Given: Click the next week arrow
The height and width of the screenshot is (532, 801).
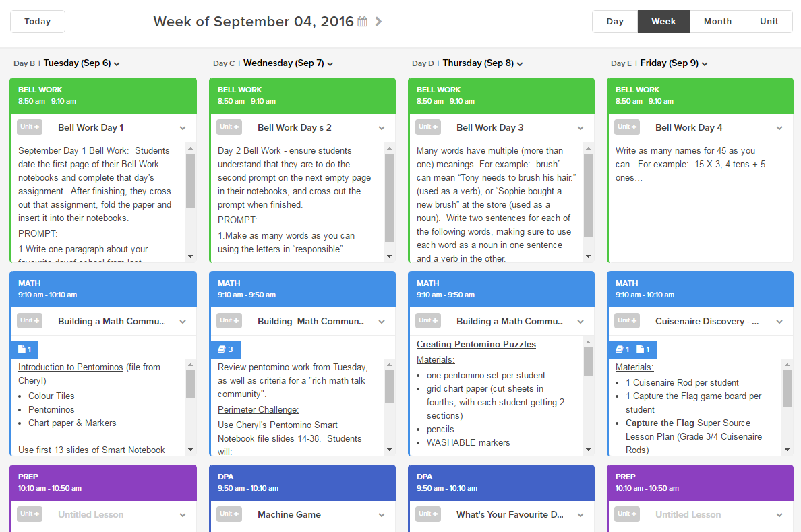Looking at the screenshot, I should [x=378, y=21].
